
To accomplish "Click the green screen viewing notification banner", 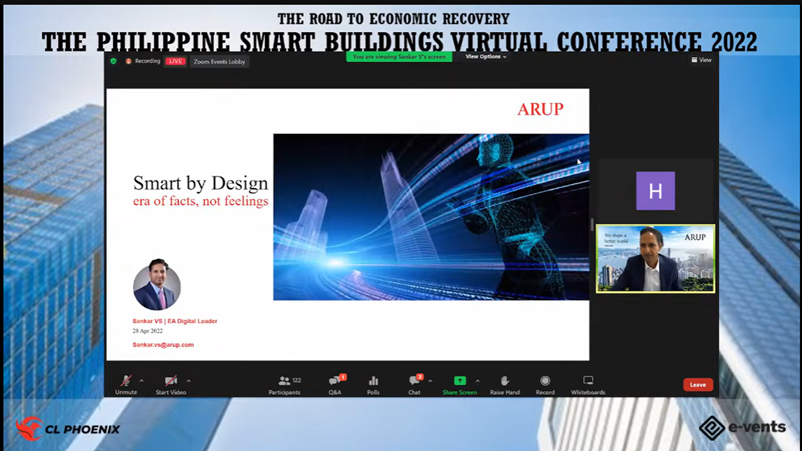I will coord(399,57).
